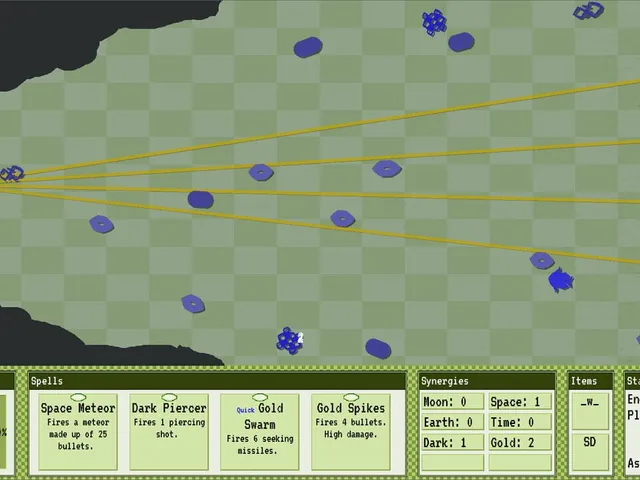The height and width of the screenshot is (480, 640).
Task: Click the Time: 0 synergy cell
Action: tap(520, 422)
